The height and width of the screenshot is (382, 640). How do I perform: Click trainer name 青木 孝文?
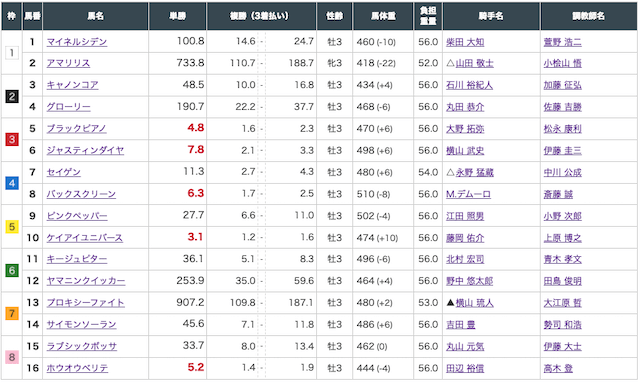tap(562, 260)
